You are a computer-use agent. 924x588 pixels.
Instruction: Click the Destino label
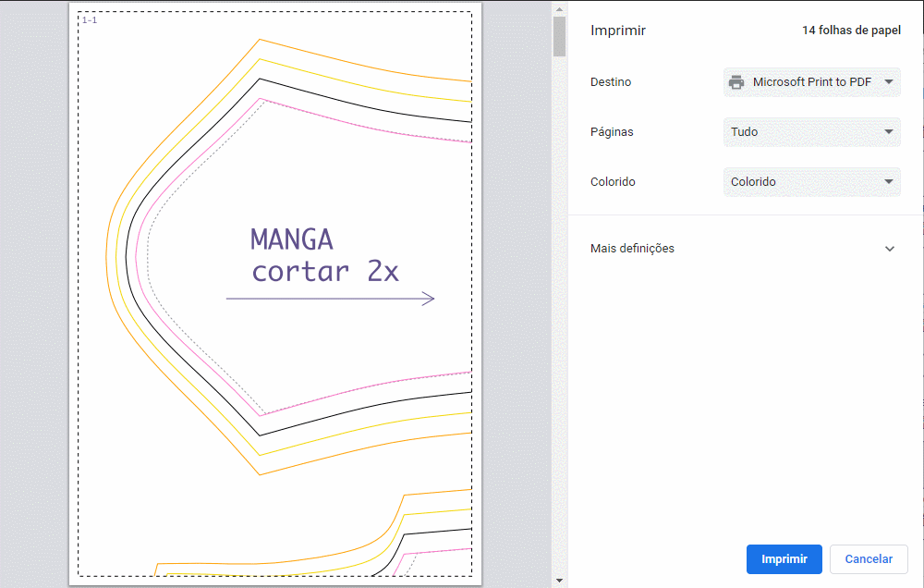tap(611, 82)
